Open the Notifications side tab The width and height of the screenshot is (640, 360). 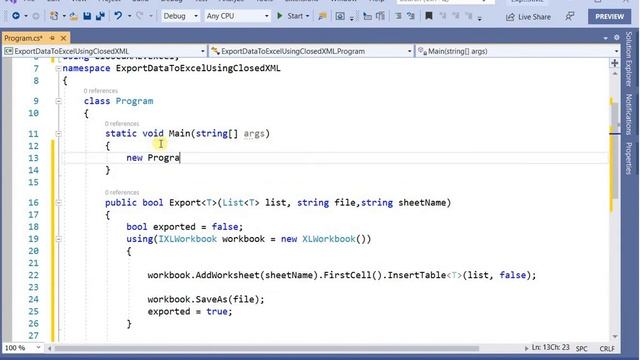(629, 114)
